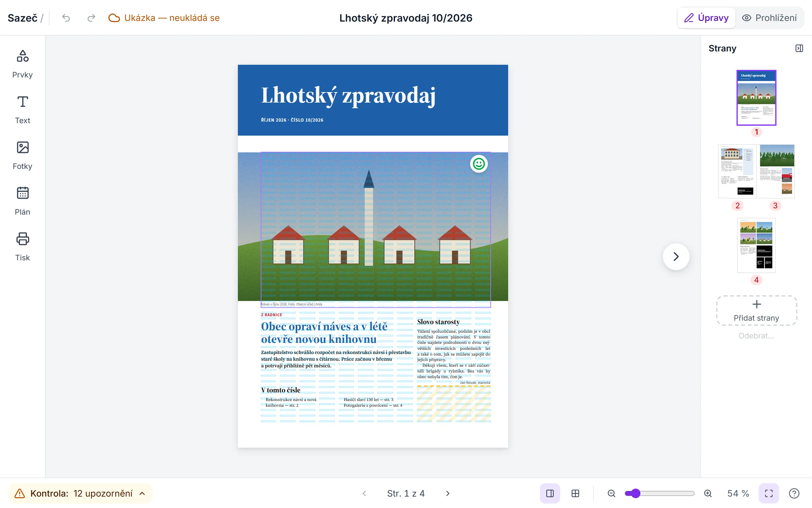The image size is (812, 508).
Task: Open the Prvky elements panel
Action: [x=23, y=64]
